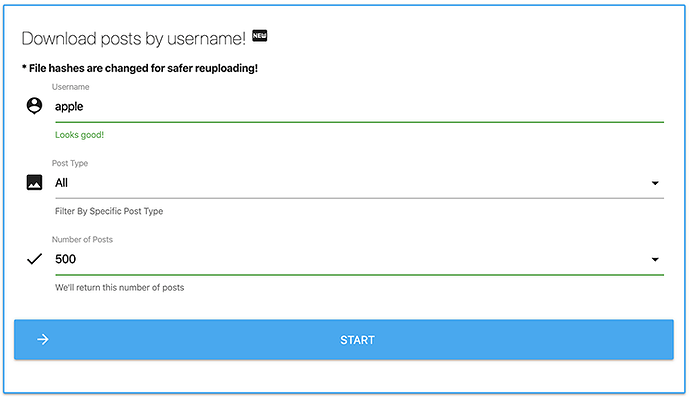690x397 pixels.
Task: Click into the Username field containing apple
Action: [359, 107]
